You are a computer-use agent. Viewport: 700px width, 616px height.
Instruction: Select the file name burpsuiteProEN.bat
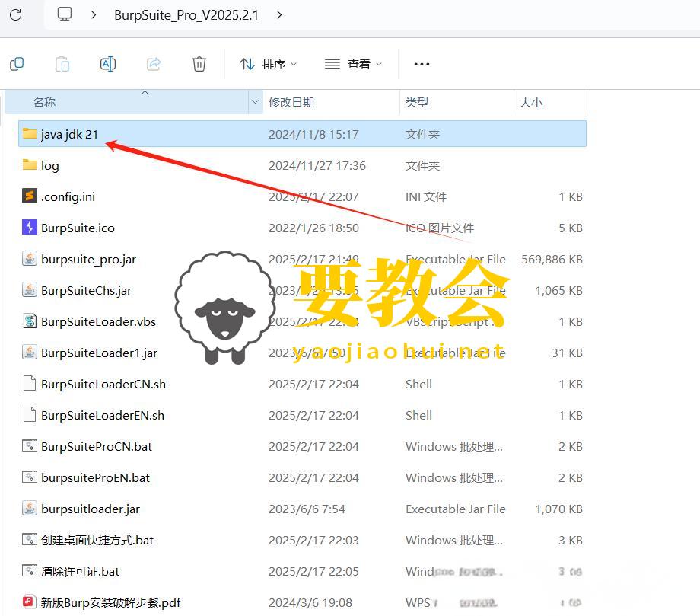(96, 478)
